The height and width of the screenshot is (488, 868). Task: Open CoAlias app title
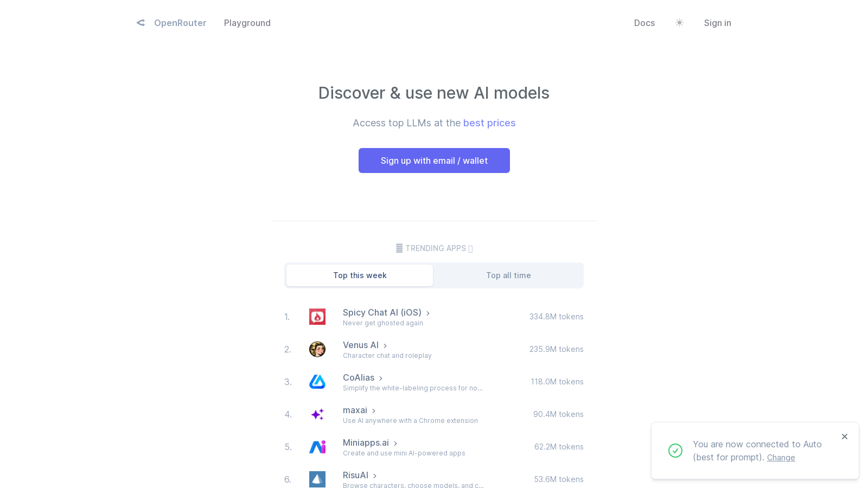tap(359, 377)
